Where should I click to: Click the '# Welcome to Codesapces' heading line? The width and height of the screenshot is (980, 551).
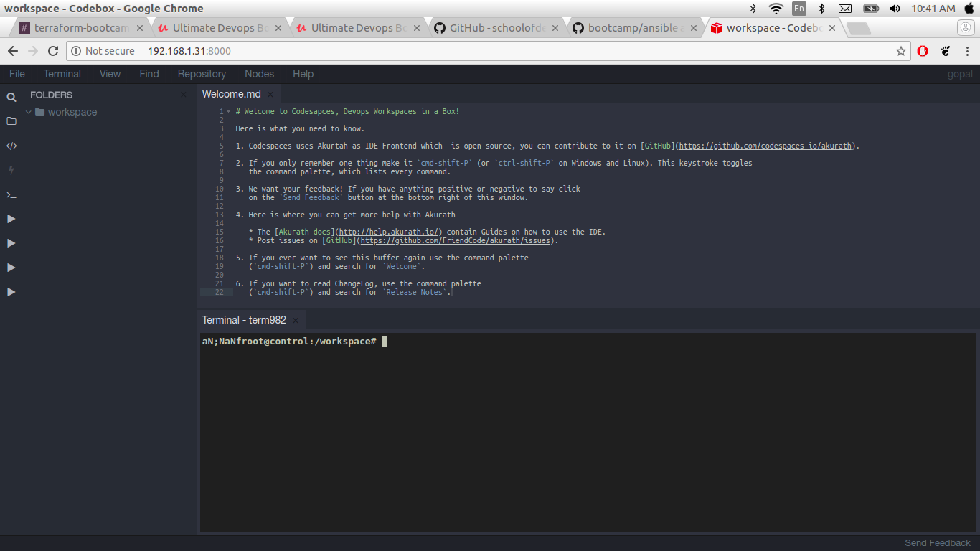tap(347, 112)
